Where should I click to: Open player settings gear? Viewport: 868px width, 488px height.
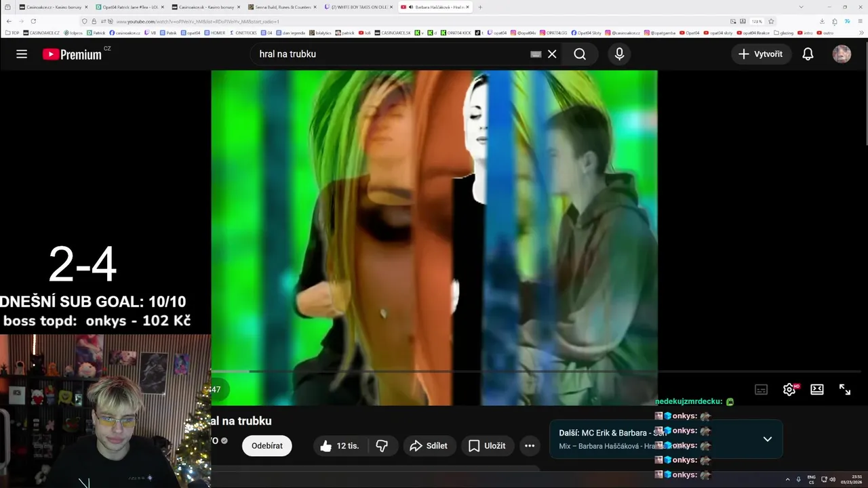(789, 390)
